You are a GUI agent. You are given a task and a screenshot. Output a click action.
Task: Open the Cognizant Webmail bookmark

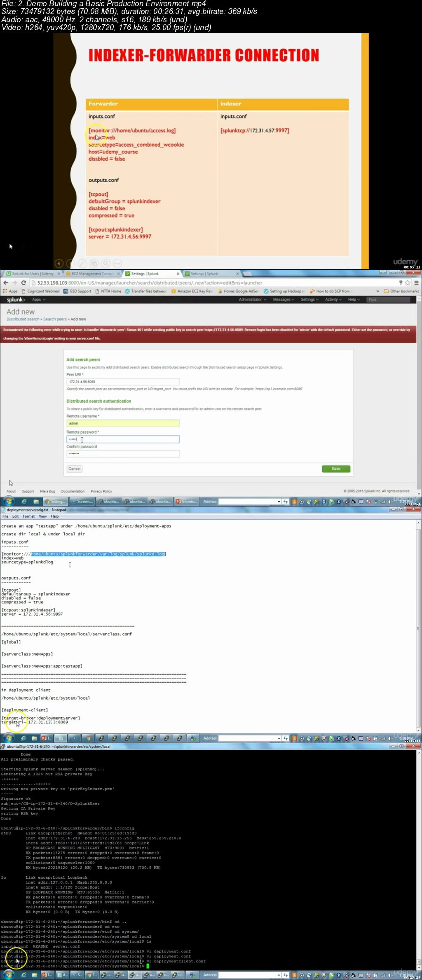40,291
